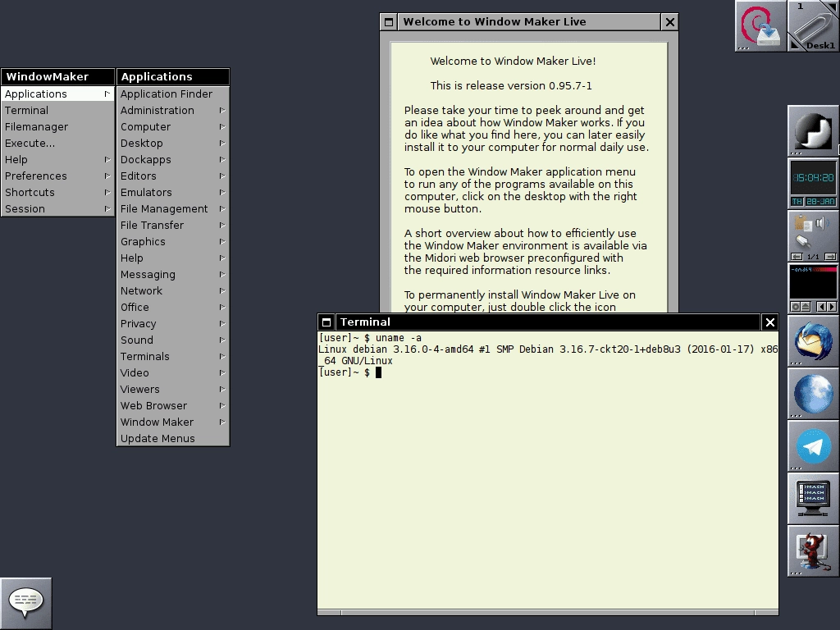840x630 pixels.
Task: Expand the Window Maker submenu
Action: point(173,422)
